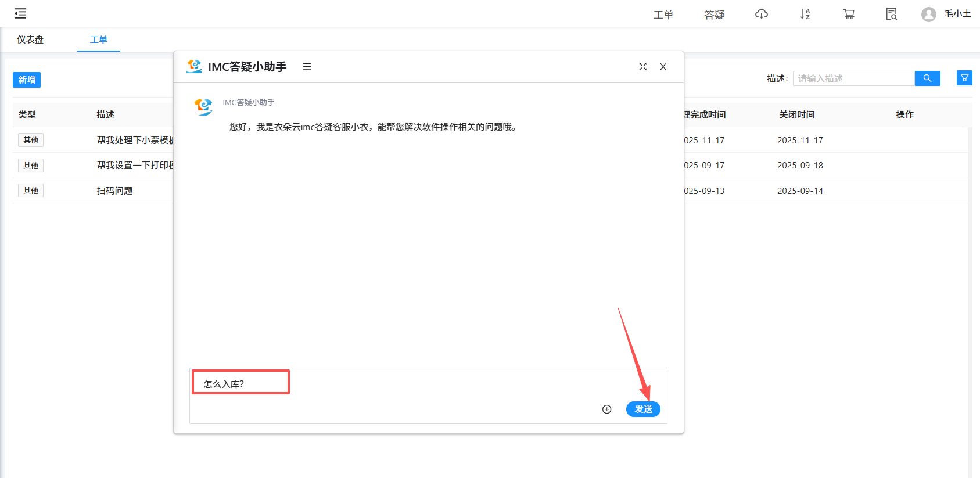The image size is (980, 478).
Task: Collapse the sidebar with the hamburger icon
Action: [x=20, y=13]
